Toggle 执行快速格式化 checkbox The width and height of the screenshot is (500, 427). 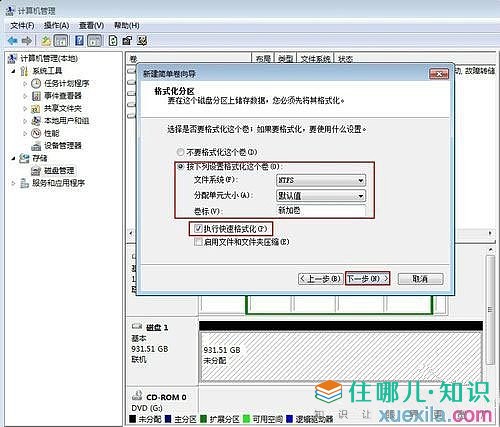click(198, 229)
